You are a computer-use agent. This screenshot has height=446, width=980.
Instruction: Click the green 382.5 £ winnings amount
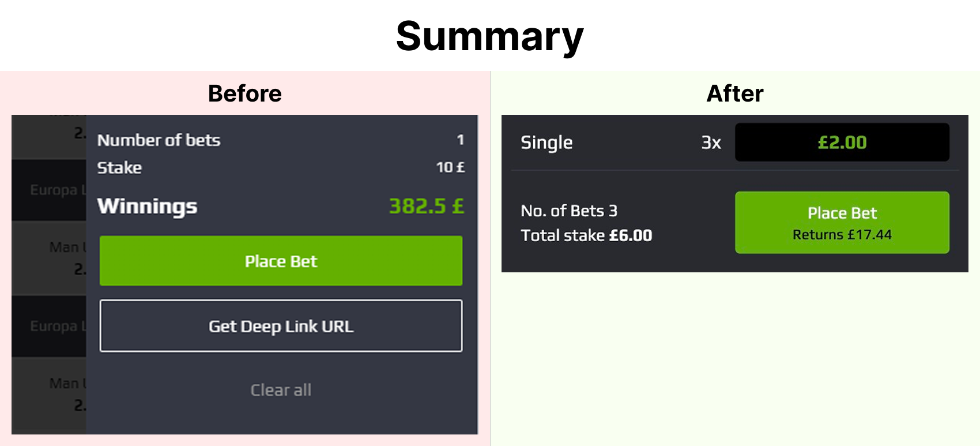click(x=426, y=206)
